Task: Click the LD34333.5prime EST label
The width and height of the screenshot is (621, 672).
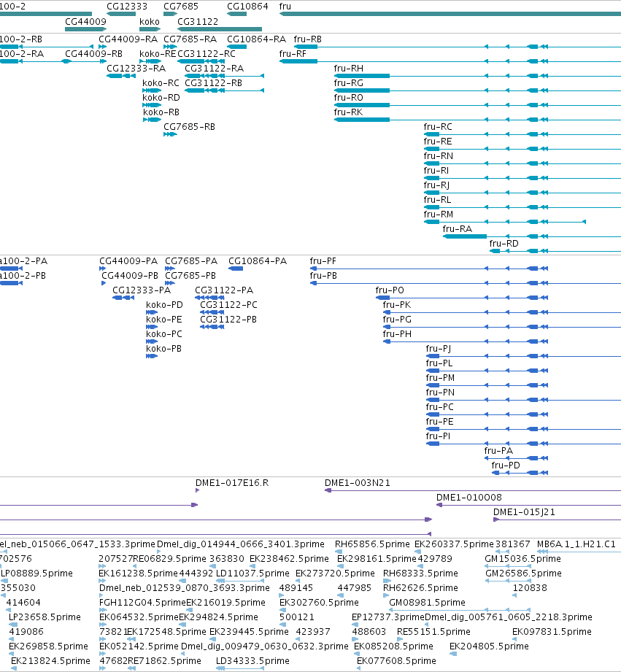Action: pos(253,661)
